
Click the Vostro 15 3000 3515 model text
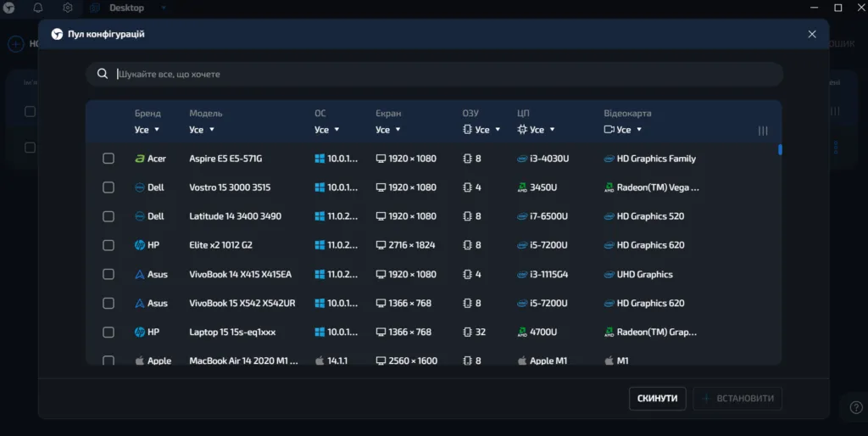pos(230,187)
